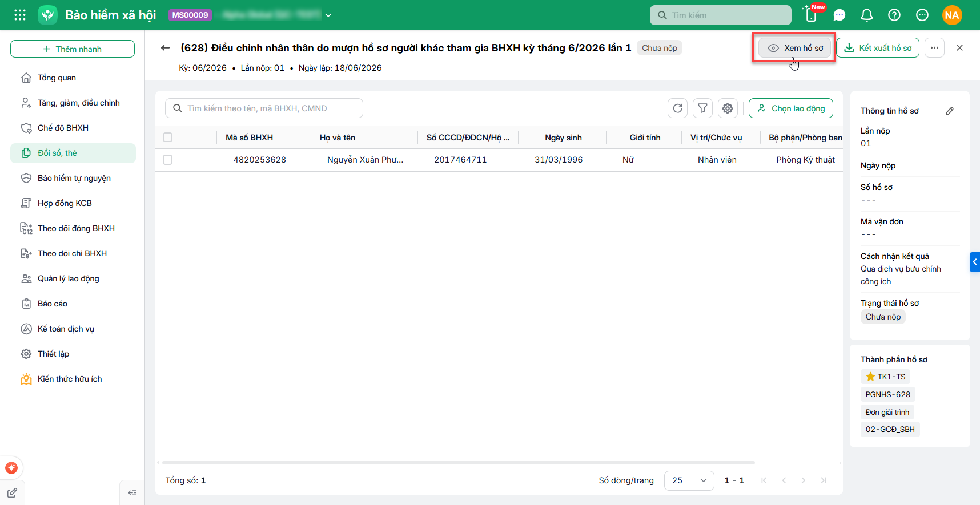The width and height of the screenshot is (980, 505).
Task: Open the notifications bell icon
Action: (x=866, y=15)
